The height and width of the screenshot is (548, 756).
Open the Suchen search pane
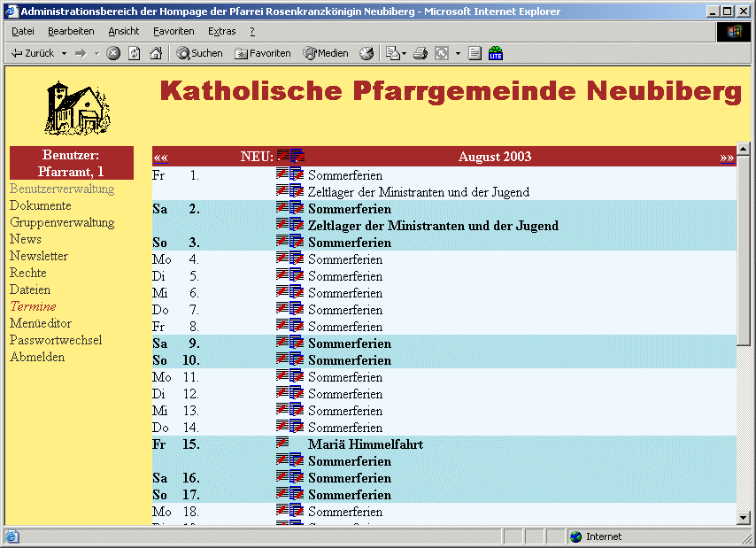pos(199,53)
